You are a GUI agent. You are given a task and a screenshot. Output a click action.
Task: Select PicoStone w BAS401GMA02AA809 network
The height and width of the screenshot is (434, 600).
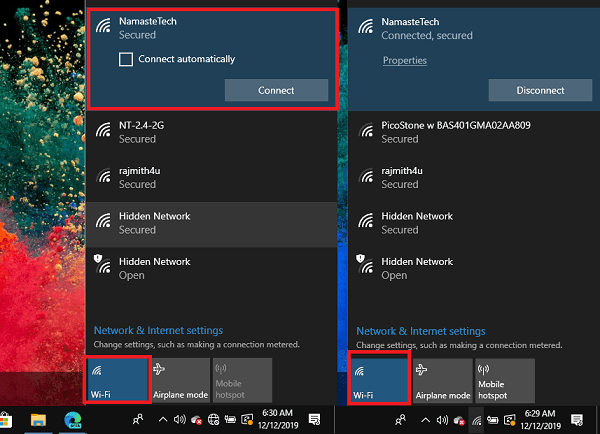click(474, 132)
